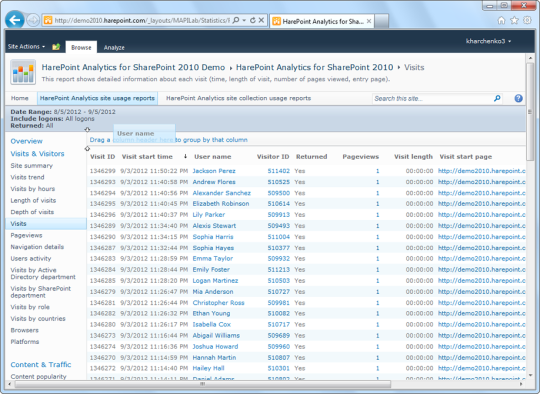Click the horizontal scrollbar thumb at bottom
This screenshot has width=540, height=394.
(202, 384)
